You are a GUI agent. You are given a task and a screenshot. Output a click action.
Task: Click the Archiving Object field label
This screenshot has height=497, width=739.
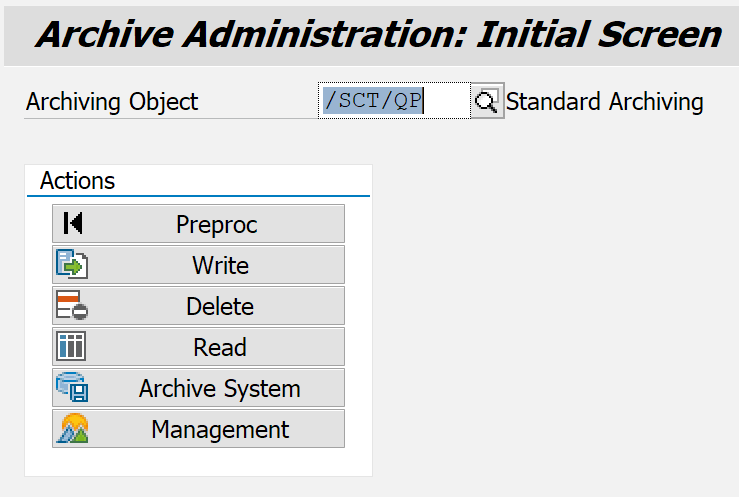(x=112, y=102)
